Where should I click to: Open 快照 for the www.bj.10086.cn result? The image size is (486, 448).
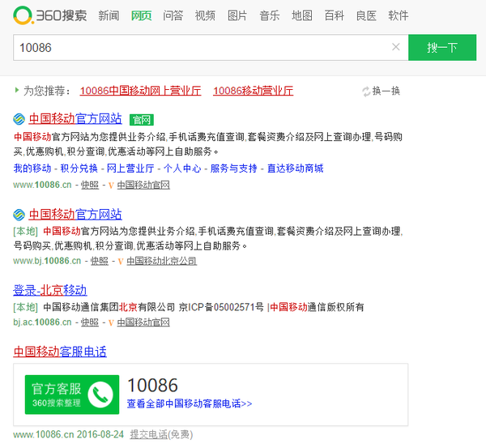(x=100, y=261)
